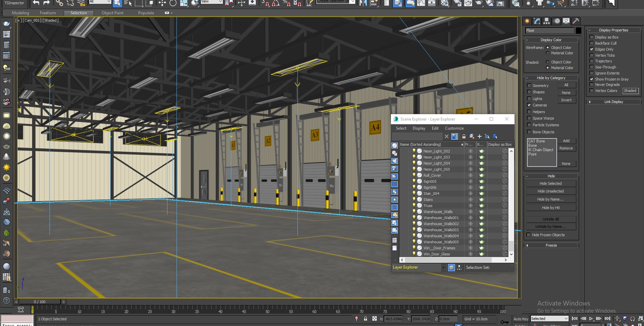This screenshot has height=326, width=644.
Task: Click the Auto Key button
Action: (x=521, y=319)
